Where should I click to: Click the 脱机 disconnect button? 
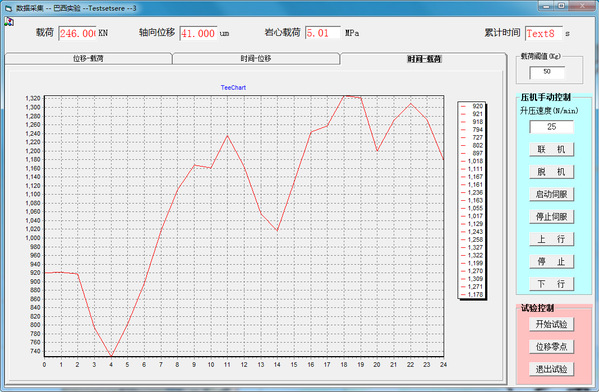click(551, 172)
